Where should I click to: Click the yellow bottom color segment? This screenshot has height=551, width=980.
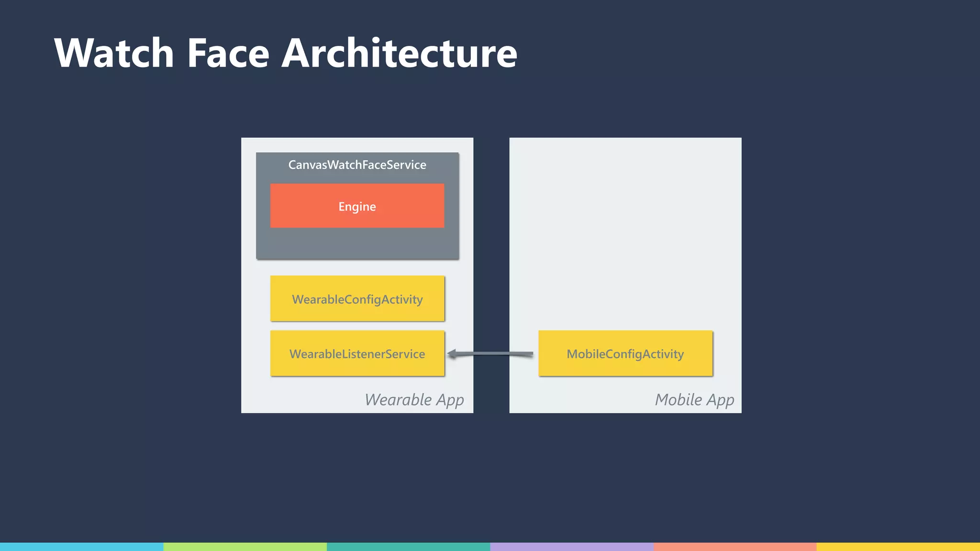pyautogui.click(x=898, y=547)
